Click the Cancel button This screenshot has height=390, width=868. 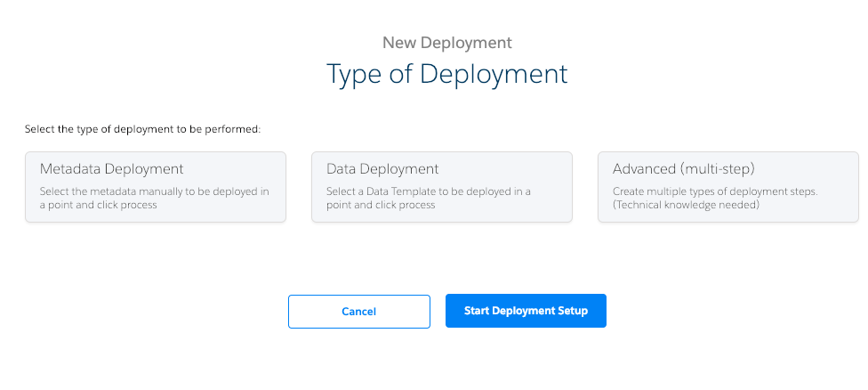point(358,312)
